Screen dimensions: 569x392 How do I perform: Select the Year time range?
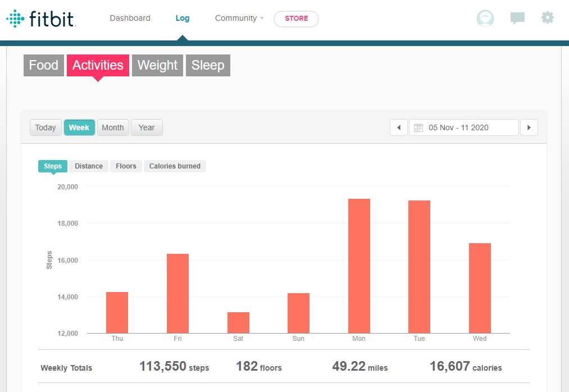pyautogui.click(x=147, y=127)
